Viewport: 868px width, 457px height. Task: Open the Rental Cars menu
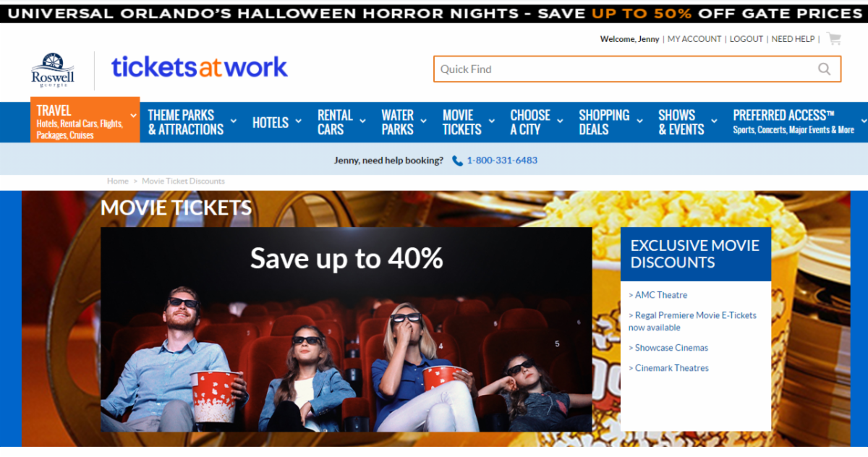point(335,122)
